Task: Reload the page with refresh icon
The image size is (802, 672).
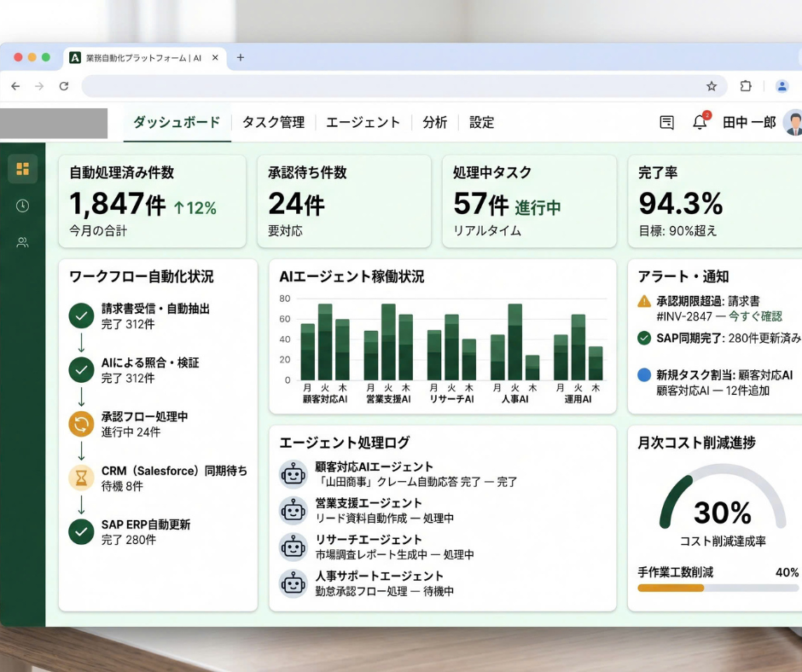Action: click(x=64, y=86)
